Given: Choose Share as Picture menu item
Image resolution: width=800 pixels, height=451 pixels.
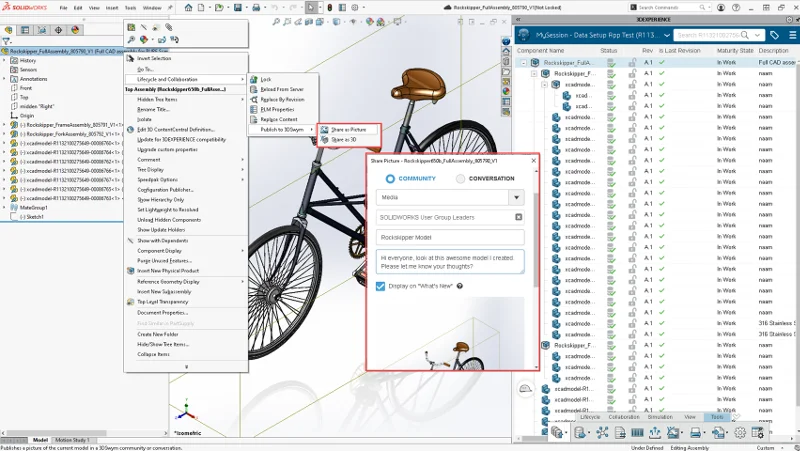Looking at the screenshot, I should click(x=348, y=130).
